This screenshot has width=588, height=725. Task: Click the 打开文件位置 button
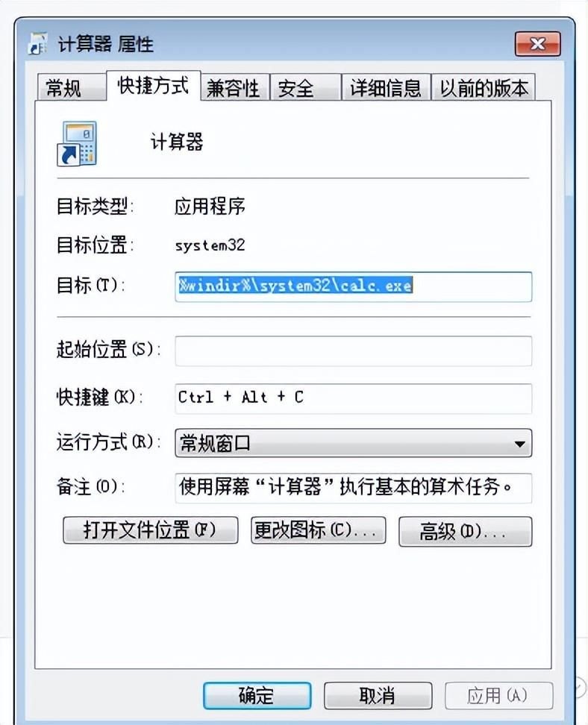click(x=150, y=530)
